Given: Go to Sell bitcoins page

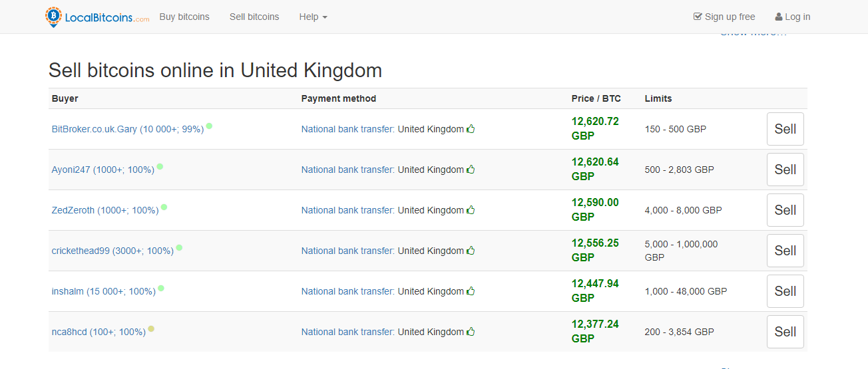Looking at the screenshot, I should (x=254, y=17).
